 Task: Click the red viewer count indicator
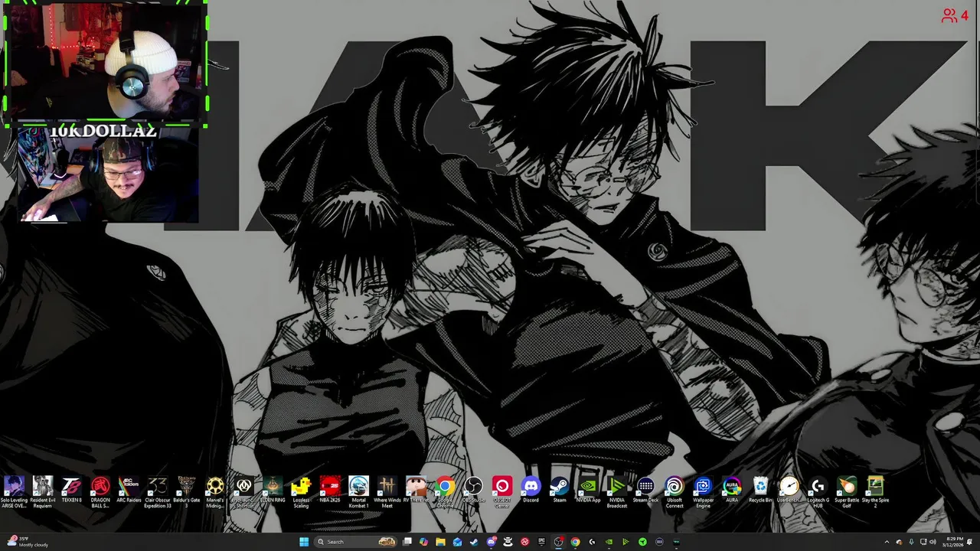pos(955,15)
